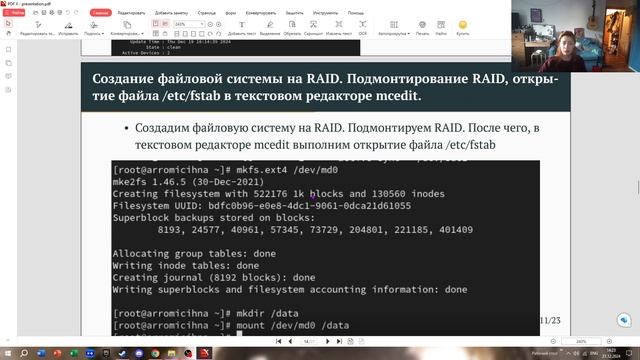Select the hand pan tool
The width and height of the screenshot is (640, 360).
(x=9, y=33)
